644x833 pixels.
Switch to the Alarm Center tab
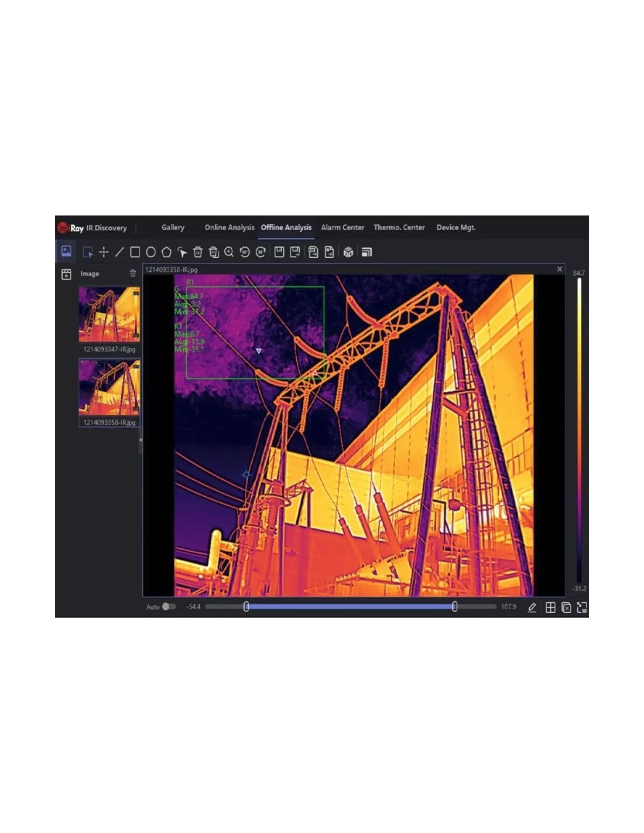click(x=342, y=228)
